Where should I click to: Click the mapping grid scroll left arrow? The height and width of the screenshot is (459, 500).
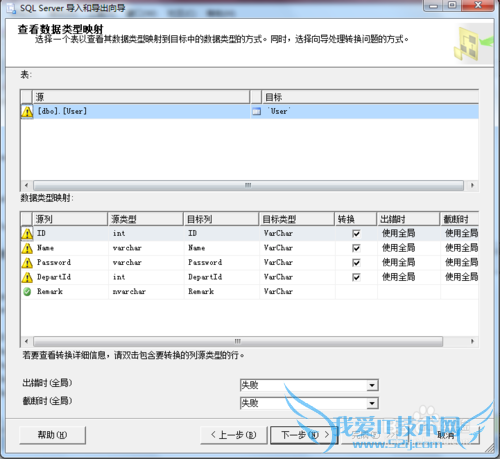(x=26, y=341)
